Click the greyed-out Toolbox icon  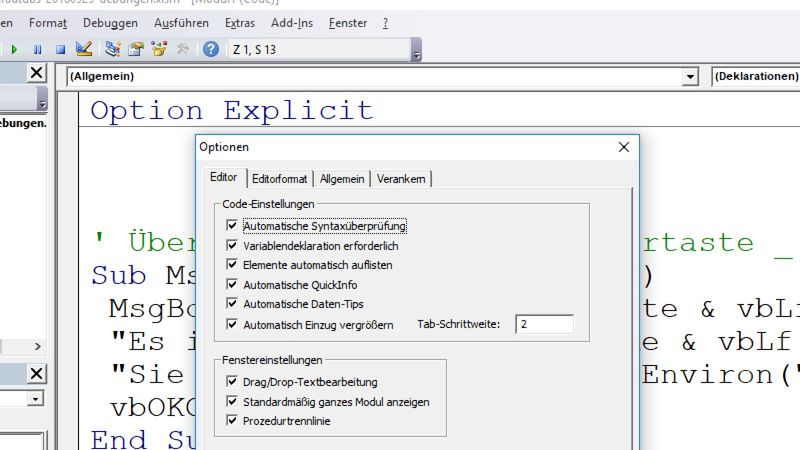182,49
